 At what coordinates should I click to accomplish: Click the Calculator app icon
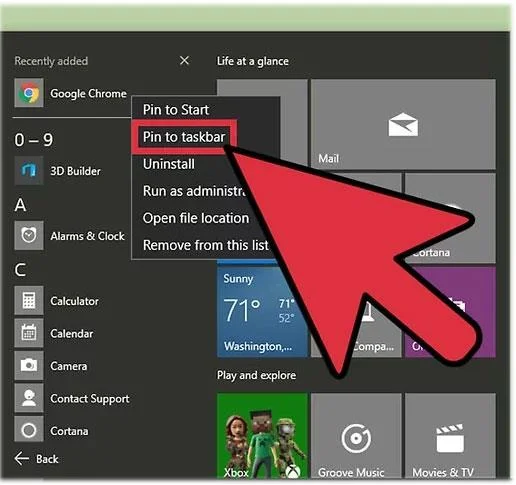(x=29, y=300)
